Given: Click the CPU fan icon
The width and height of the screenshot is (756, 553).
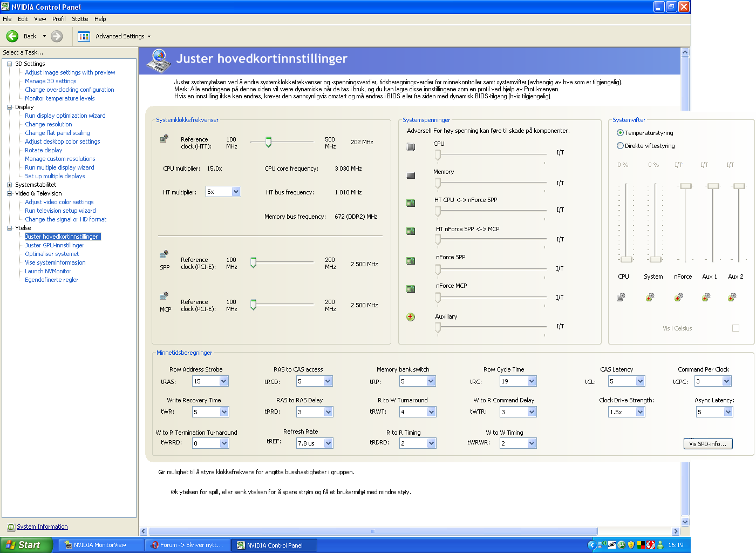Looking at the screenshot, I should [621, 297].
